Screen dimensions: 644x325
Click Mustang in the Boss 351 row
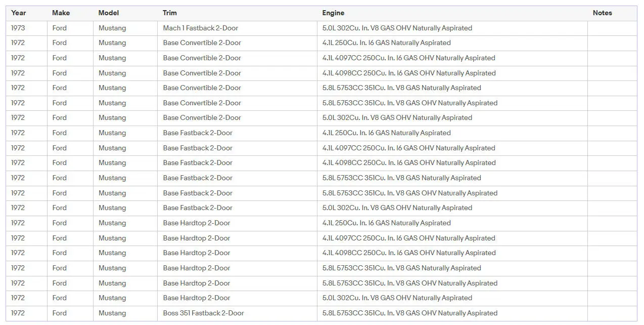coord(125,313)
